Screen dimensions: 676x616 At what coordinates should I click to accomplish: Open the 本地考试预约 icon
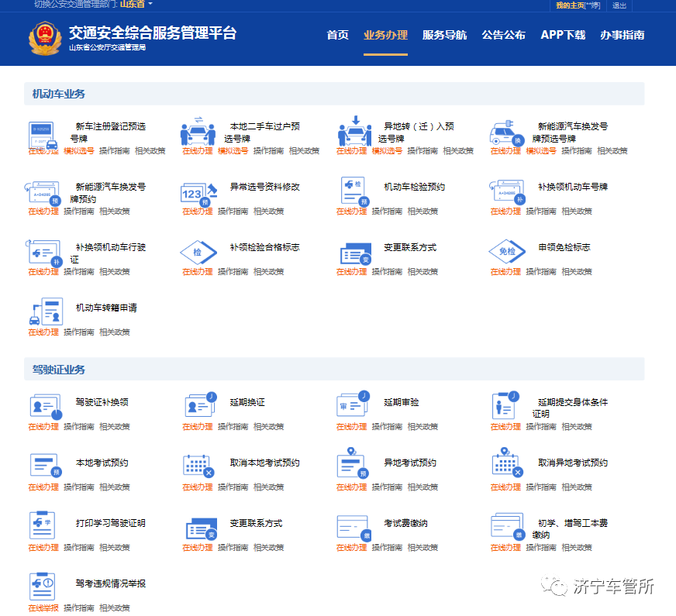(x=46, y=465)
